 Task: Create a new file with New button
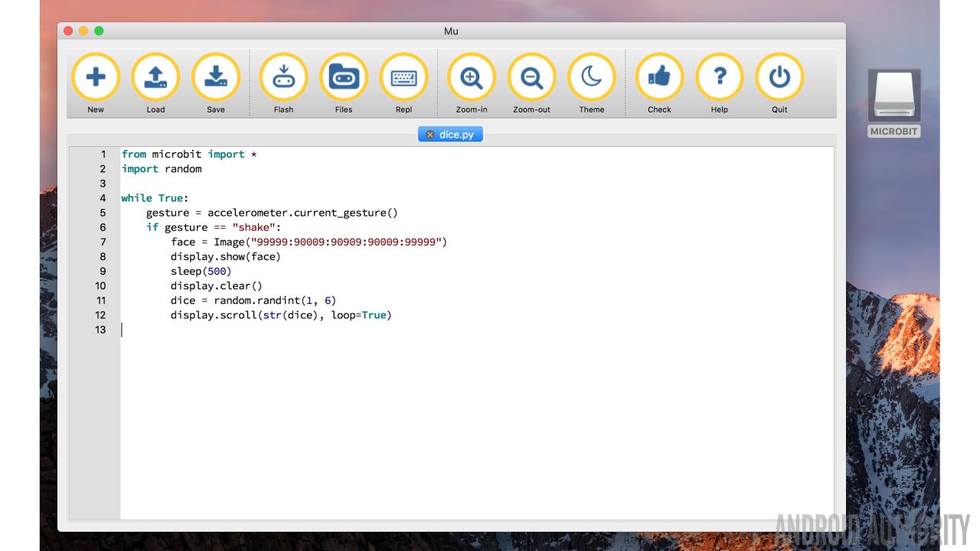(x=96, y=77)
